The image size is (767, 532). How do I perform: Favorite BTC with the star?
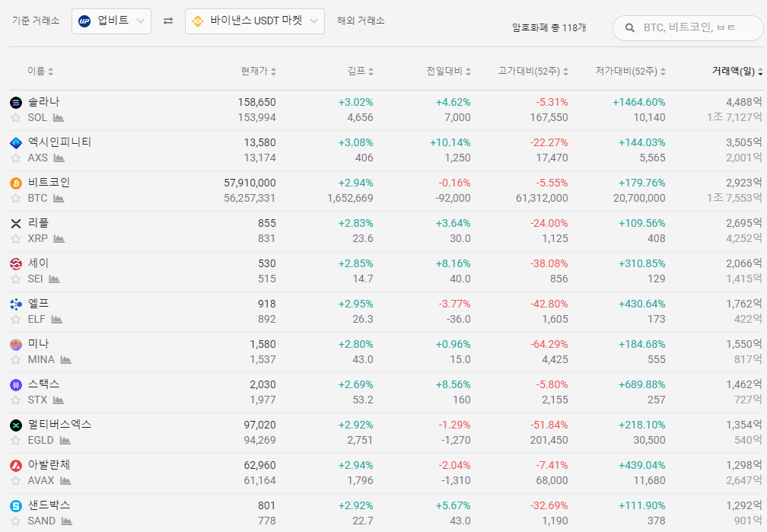coord(16,198)
